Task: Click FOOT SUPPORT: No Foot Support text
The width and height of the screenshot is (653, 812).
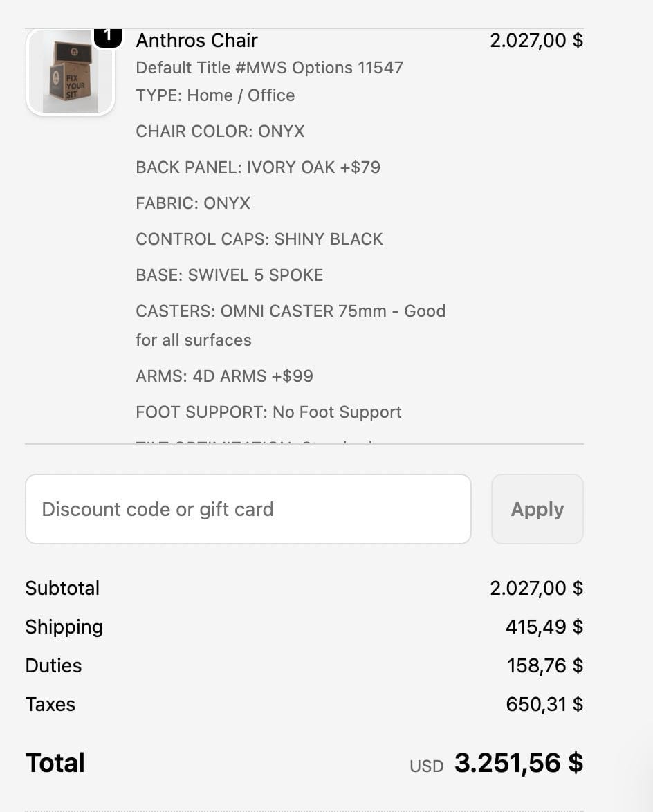Action: [268, 412]
